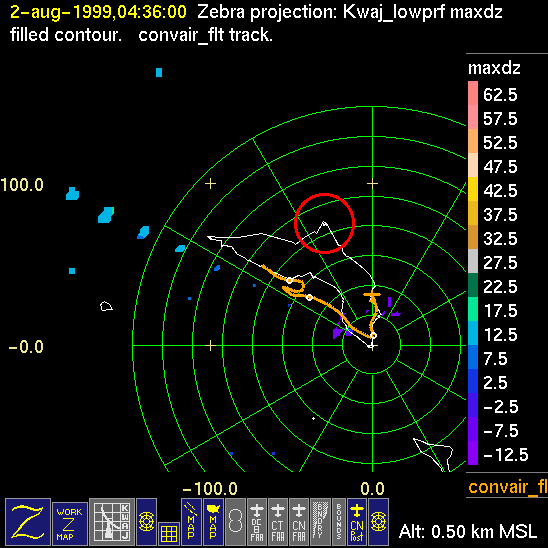Click the BOUNDS icon
This screenshot has width=548, height=548.
[339, 522]
